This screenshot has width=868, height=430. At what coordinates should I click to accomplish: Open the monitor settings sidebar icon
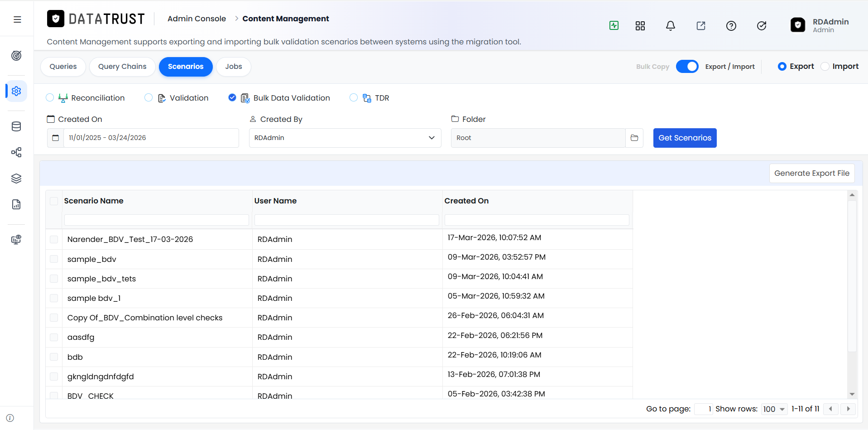[16, 240]
